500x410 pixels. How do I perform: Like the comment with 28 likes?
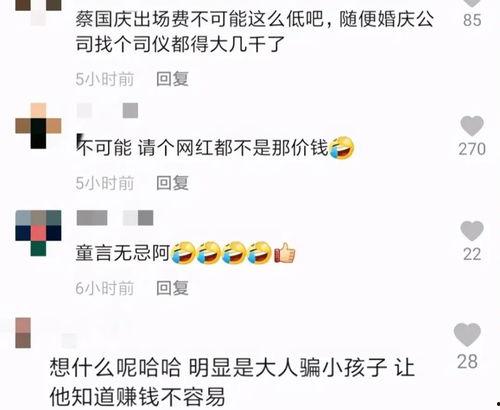coord(467,334)
